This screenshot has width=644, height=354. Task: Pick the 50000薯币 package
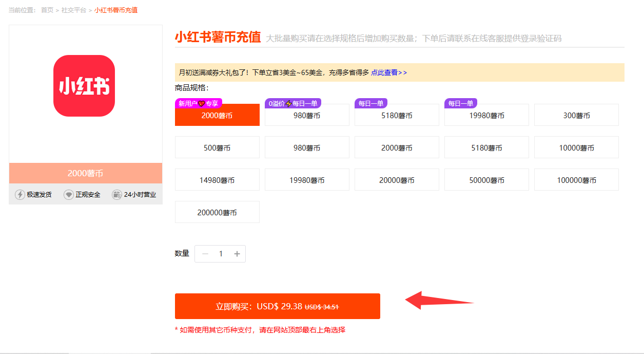[x=486, y=180]
